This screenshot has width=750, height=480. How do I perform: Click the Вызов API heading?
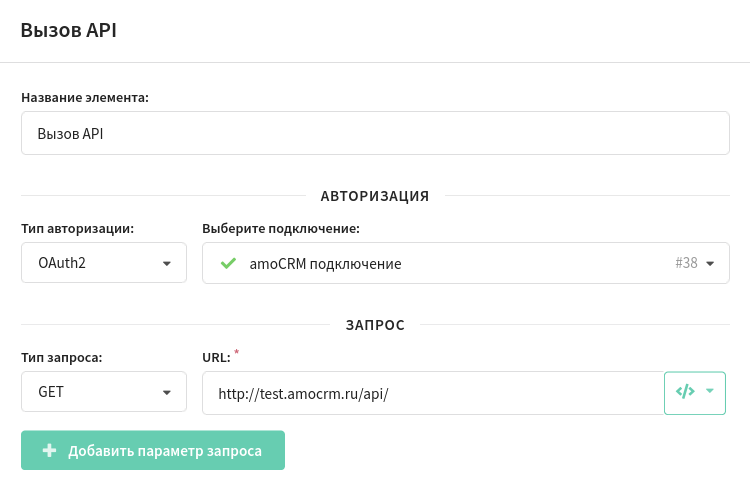coord(68,30)
